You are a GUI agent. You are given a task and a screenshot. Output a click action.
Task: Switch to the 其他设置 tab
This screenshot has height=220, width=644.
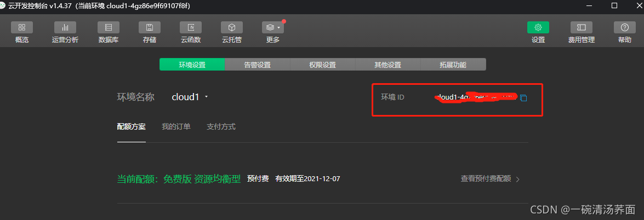click(x=387, y=65)
